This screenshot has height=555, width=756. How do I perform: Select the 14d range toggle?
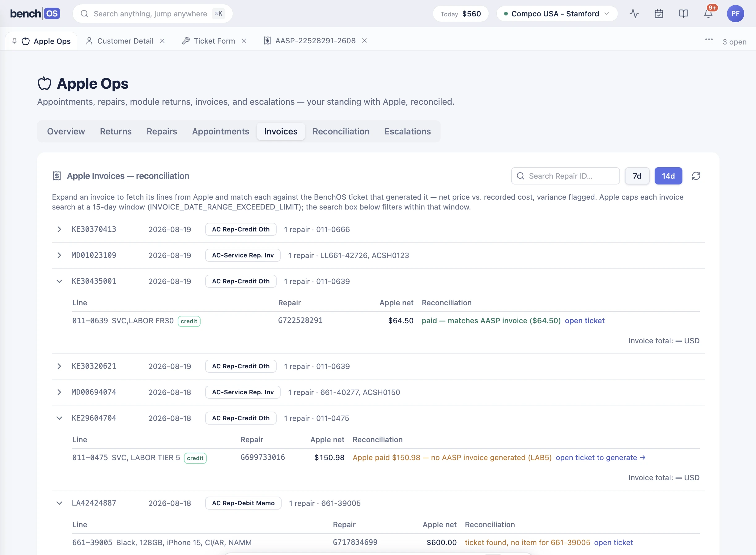(x=668, y=176)
